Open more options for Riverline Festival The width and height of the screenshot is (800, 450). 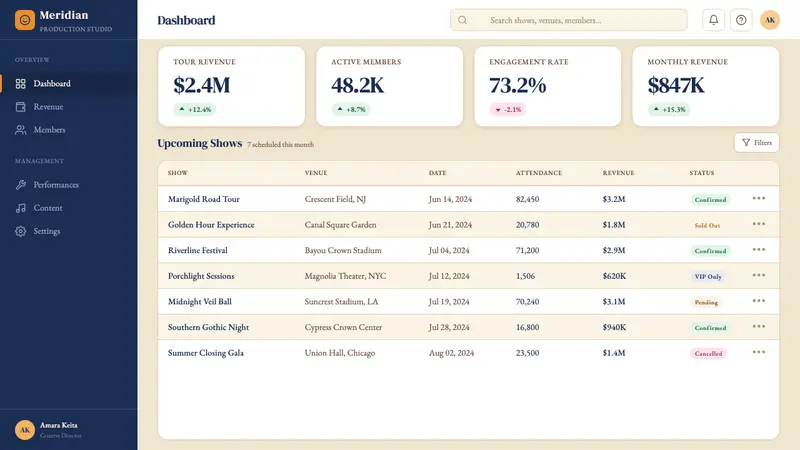pyautogui.click(x=759, y=249)
